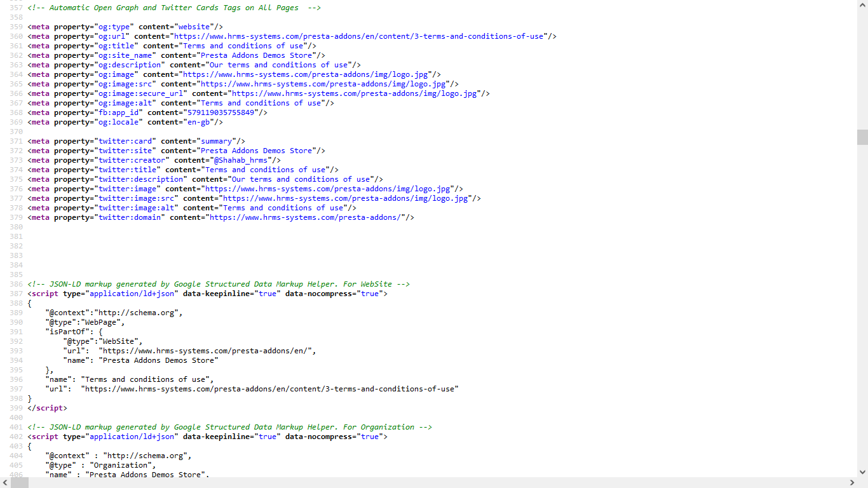
Task: Click the twitter:image:src logo.jpg URL
Action: (346, 198)
